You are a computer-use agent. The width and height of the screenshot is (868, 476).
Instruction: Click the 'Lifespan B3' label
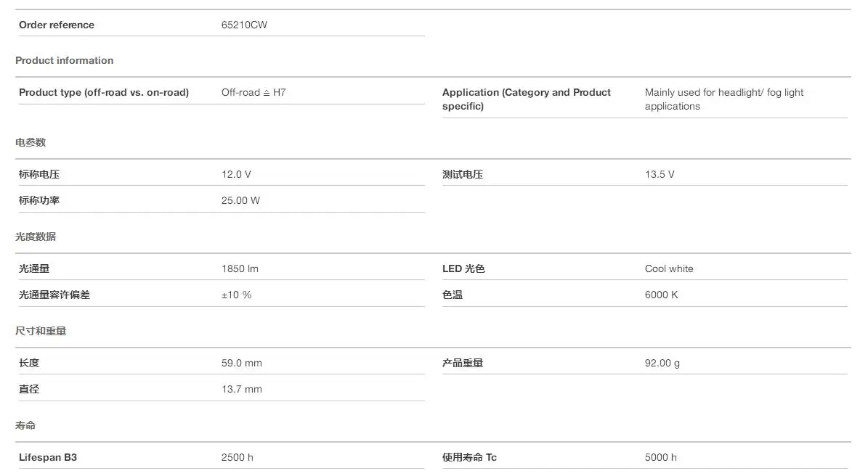click(x=48, y=457)
